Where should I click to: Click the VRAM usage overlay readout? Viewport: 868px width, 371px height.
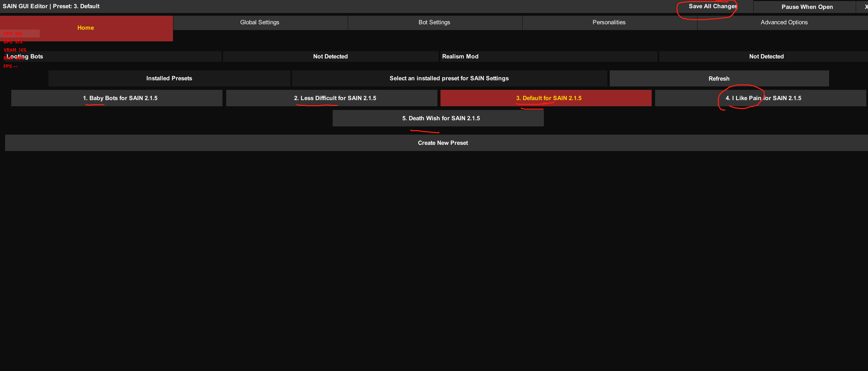(15, 50)
